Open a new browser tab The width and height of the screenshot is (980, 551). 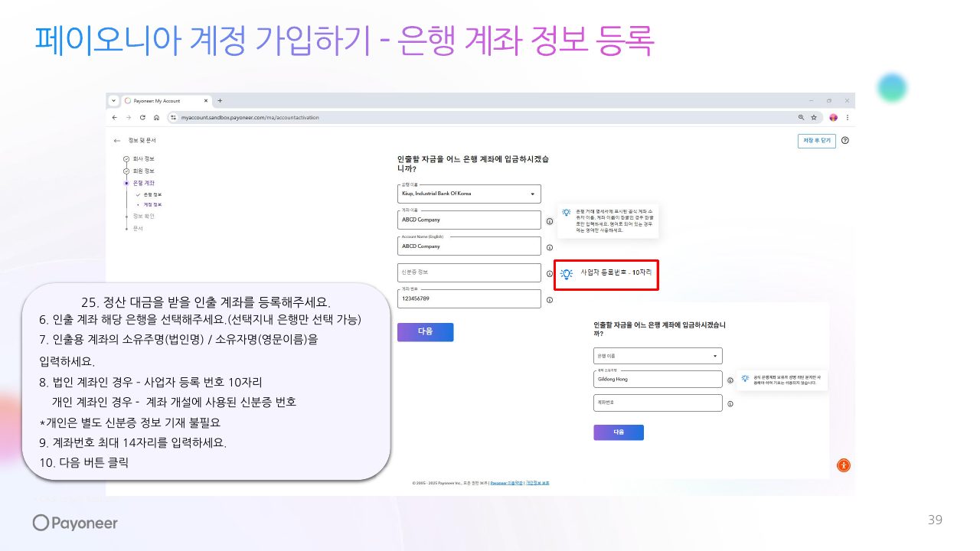(x=220, y=100)
